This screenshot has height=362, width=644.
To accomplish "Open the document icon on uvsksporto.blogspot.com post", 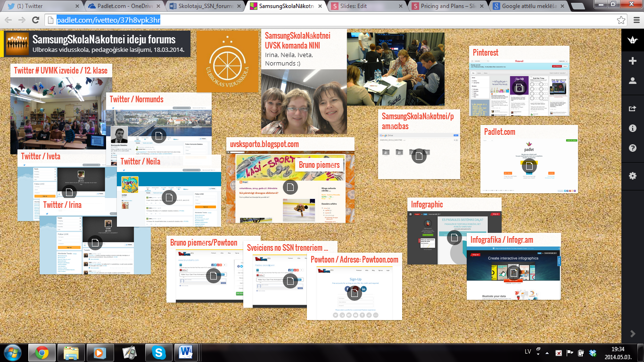I will [x=290, y=187].
